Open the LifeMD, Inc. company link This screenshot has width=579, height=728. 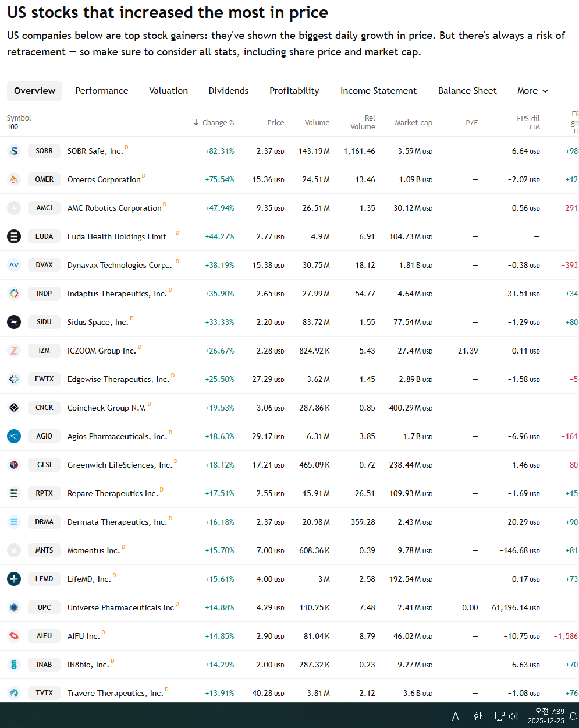pyautogui.click(x=89, y=579)
